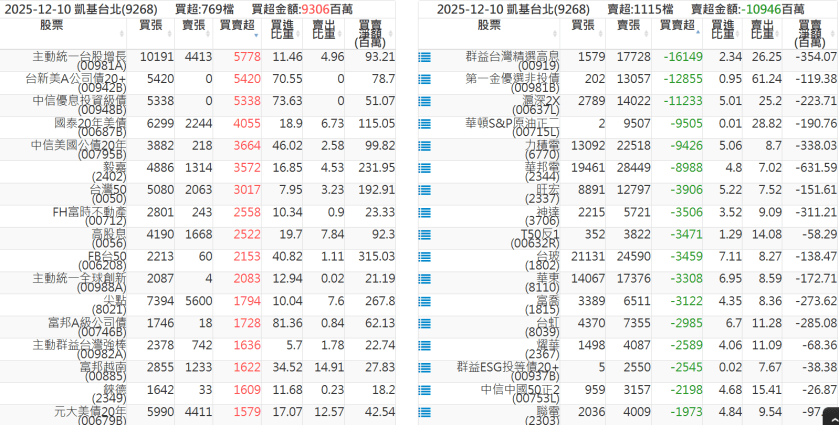The image size is (839, 425).
Task: Open the list icon next to 華頓S&P原油正二
Action: [424, 123]
